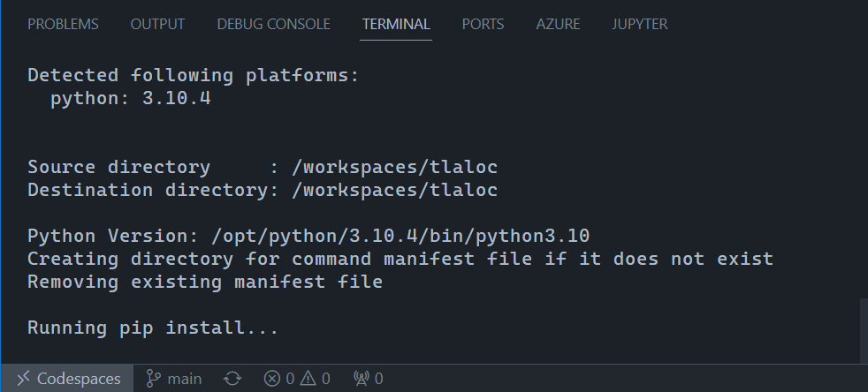Click the forwarded ports antenna icon
The height and width of the screenshot is (392, 868).
[361, 379]
